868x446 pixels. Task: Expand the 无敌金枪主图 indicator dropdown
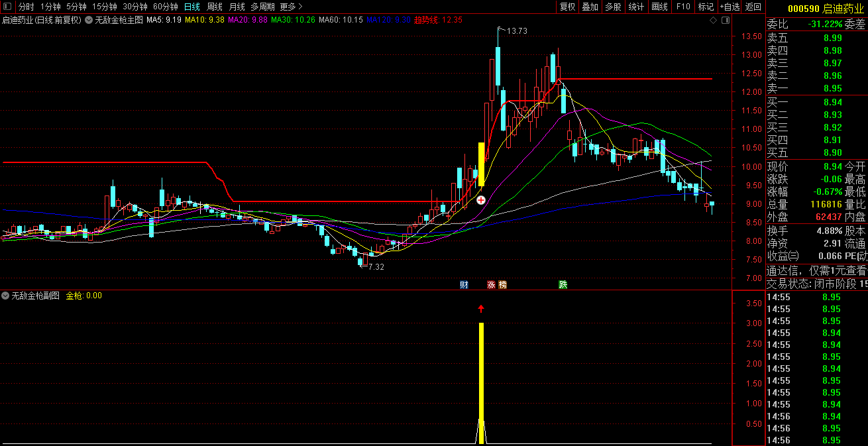coord(89,20)
